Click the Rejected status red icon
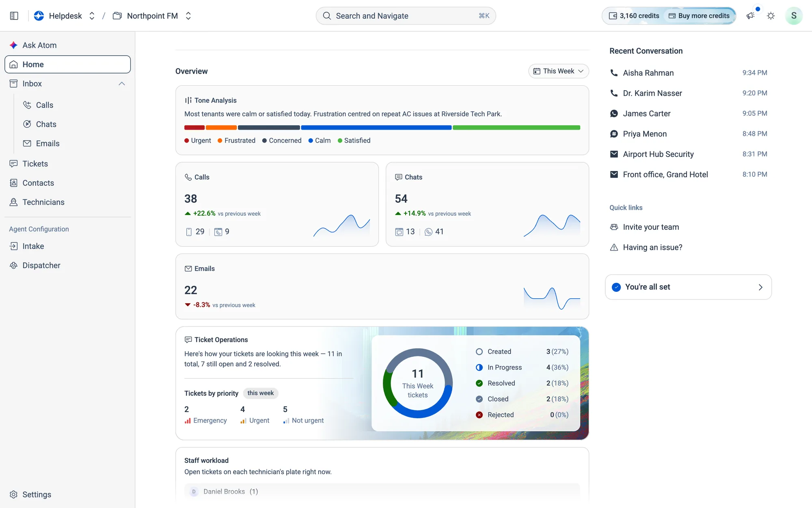The image size is (812, 508). tap(479, 415)
